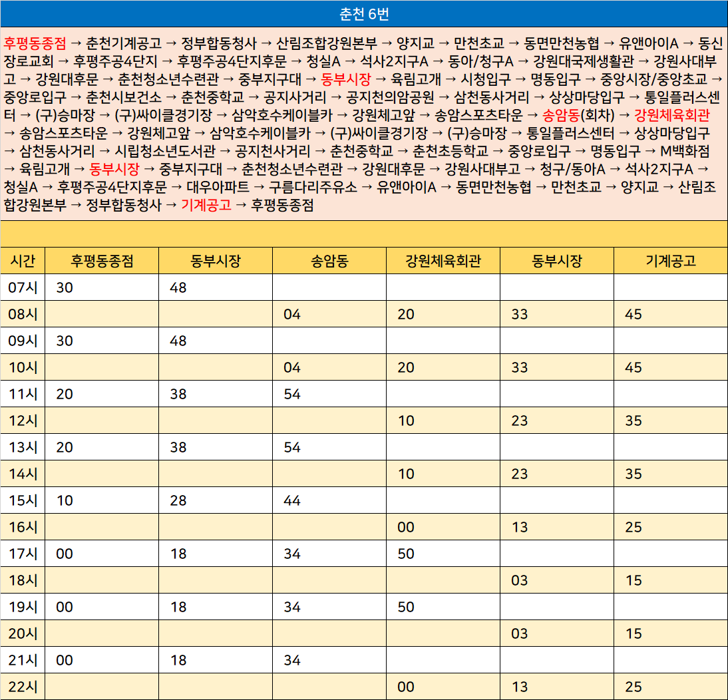Click the red 송암동 stop name
This screenshot has width=728, height=700.
pos(561,115)
